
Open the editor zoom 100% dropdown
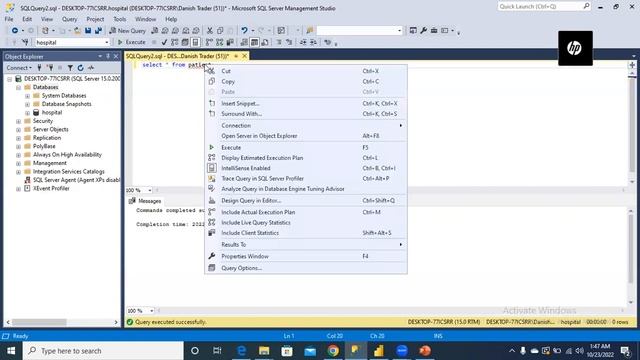pos(150,190)
